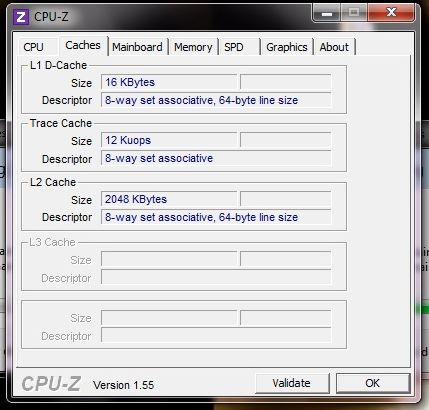Switch to the CPU tab
This screenshot has height=410, width=429.
tap(33, 47)
